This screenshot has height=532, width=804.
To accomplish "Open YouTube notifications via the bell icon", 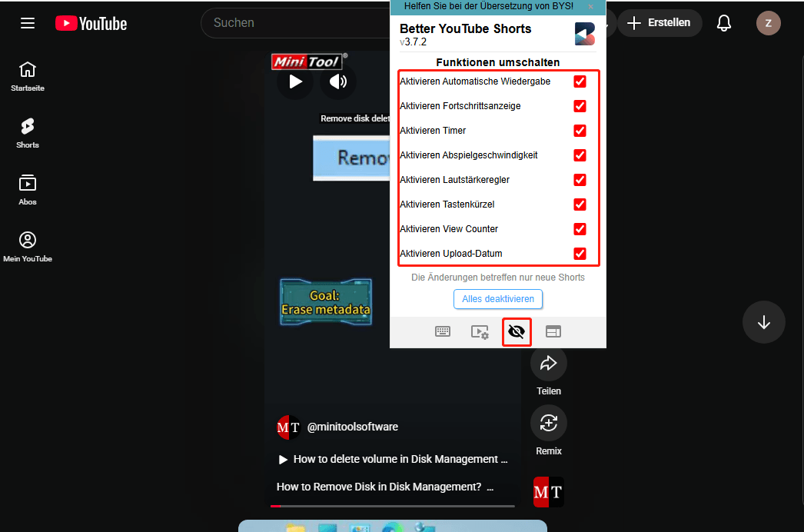I will point(723,23).
